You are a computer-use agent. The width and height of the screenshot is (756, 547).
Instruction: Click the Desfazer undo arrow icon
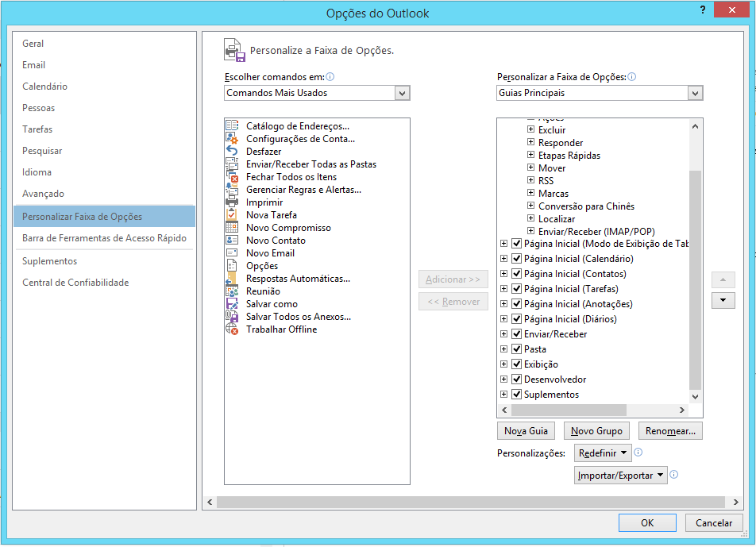point(232,151)
